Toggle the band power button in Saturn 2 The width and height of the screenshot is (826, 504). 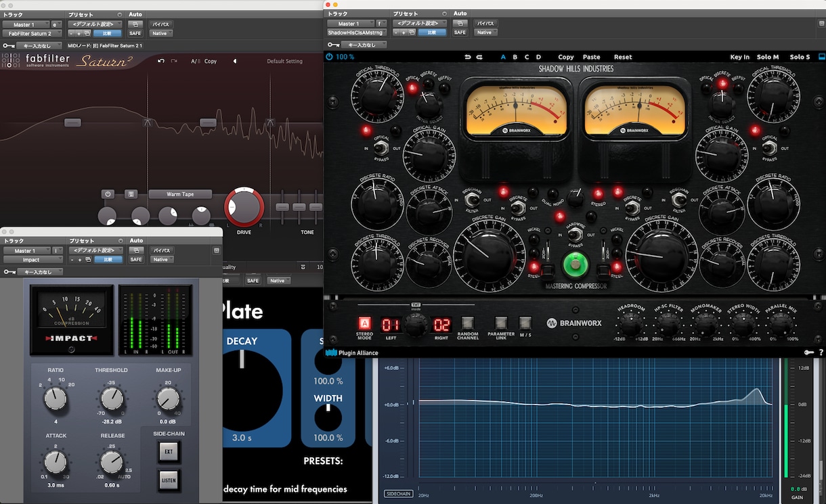[x=107, y=194]
